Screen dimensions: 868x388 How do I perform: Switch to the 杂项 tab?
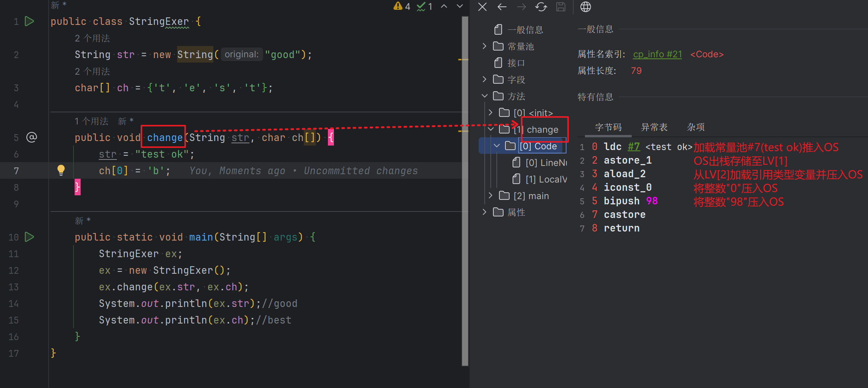point(696,127)
